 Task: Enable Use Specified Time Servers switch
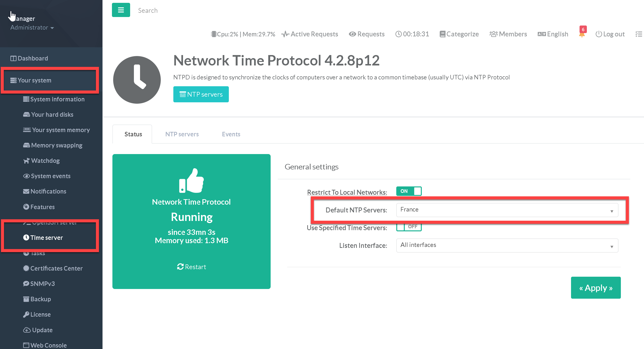pos(409,227)
